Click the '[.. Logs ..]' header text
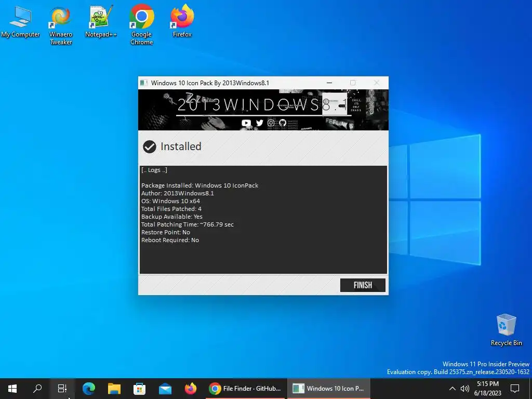Image resolution: width=532 pixels, height=399 pixels. tap(154, 170)
